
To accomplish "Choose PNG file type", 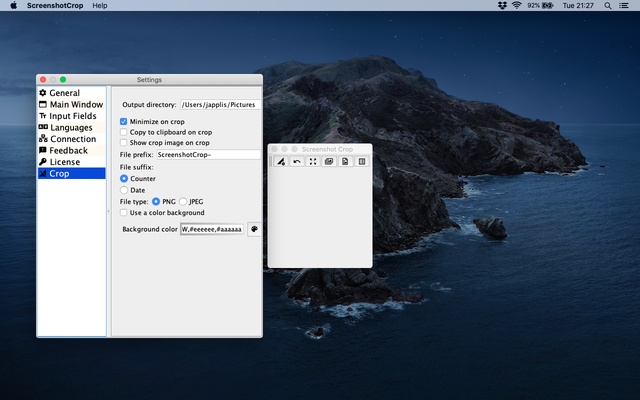I will (156, 202).
